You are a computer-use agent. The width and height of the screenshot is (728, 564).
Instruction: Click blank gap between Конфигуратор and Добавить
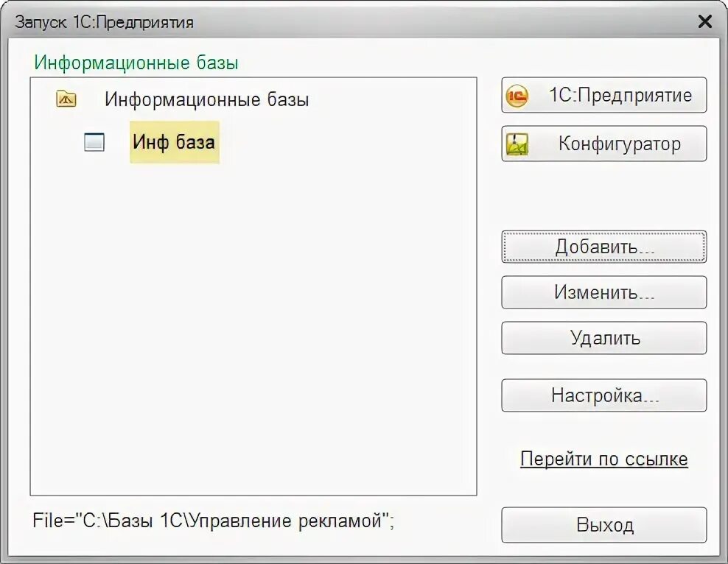click(604, 196)
